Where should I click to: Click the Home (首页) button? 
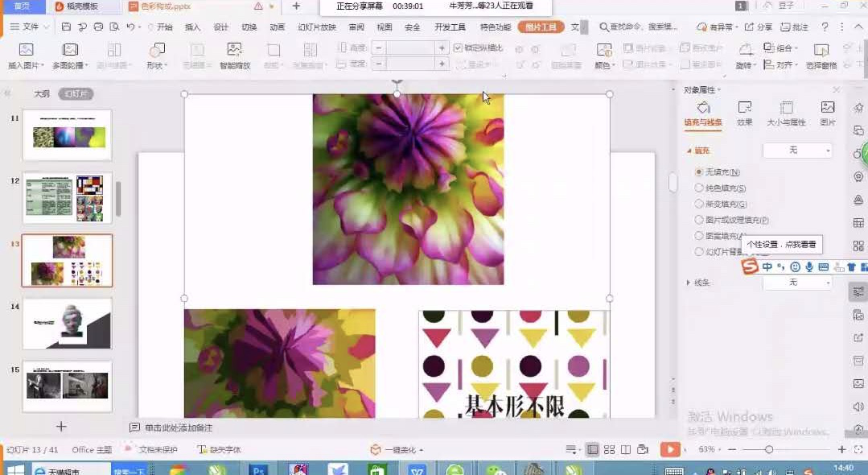tap(23, 6)
